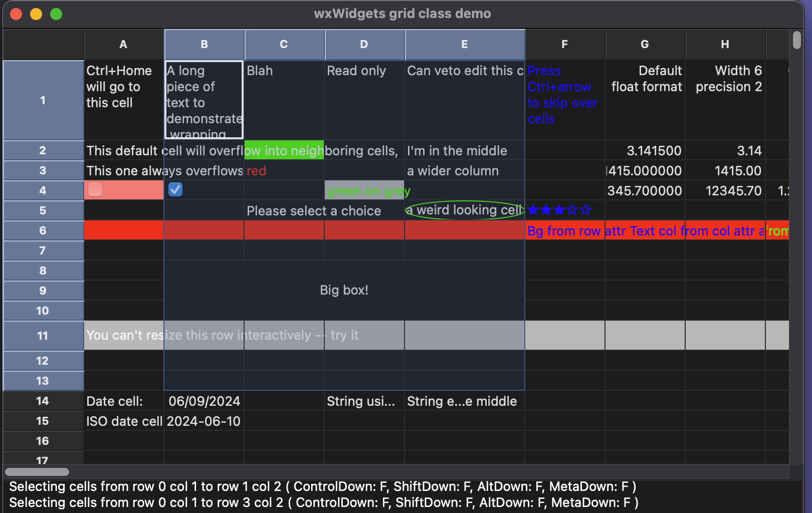The height and width of the screenshot is (513, 812).
Task: Select column F by clicking its header
Action: tap(564, 44)
